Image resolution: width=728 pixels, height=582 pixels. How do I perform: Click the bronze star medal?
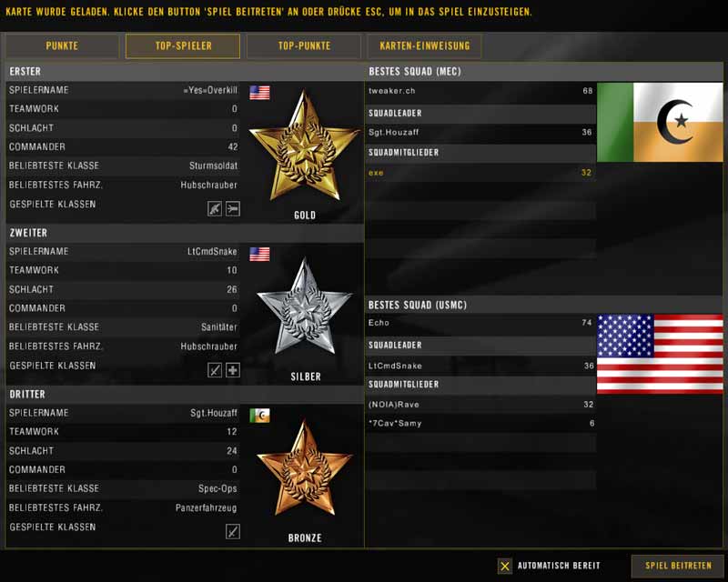pyautogui.click(x=304, y=470)
